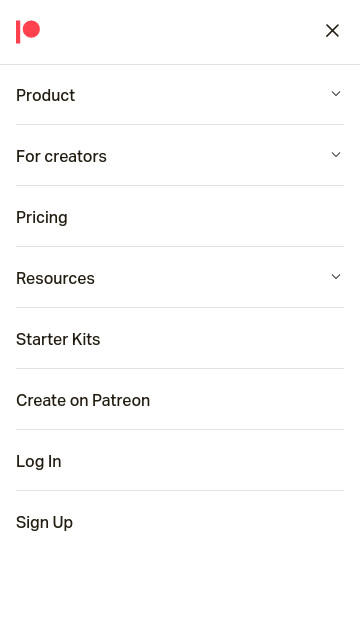Screen dimensions: 360x640
Task: Go to the Pricing page
Action: point(180,217)
